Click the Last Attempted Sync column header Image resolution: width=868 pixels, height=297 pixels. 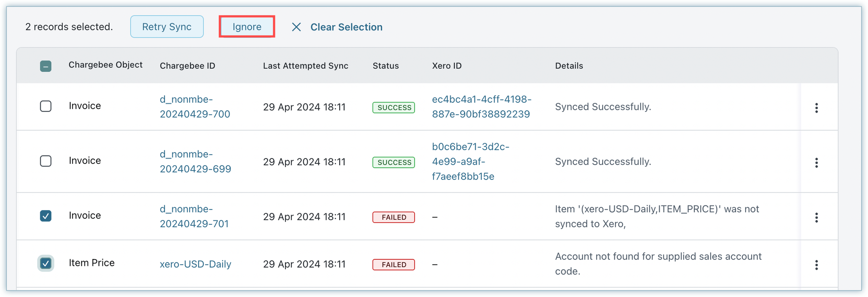click(305, 66)
